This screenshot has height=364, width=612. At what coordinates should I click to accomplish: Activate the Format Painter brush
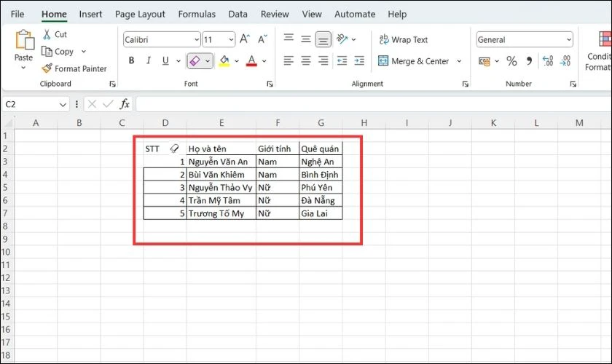[47, 68]
